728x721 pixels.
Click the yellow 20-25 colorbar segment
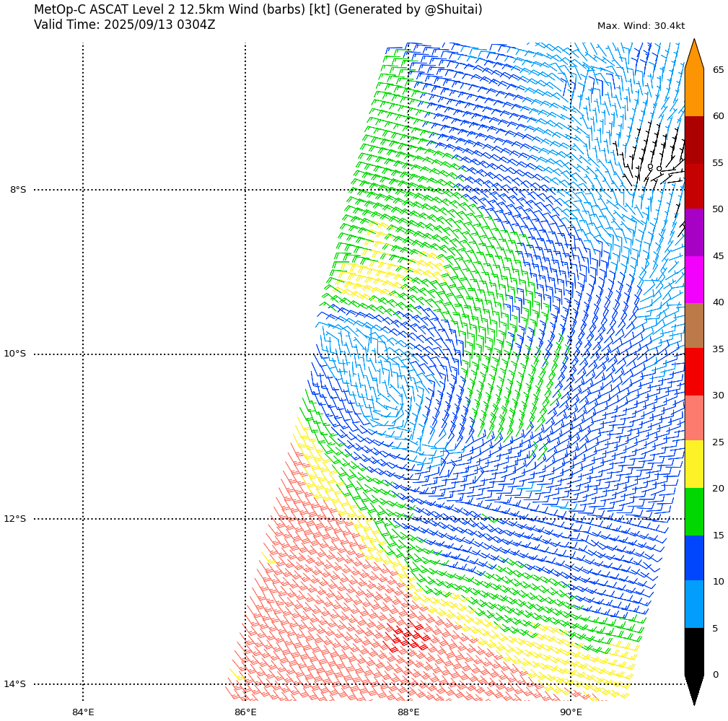coord(694,465)
